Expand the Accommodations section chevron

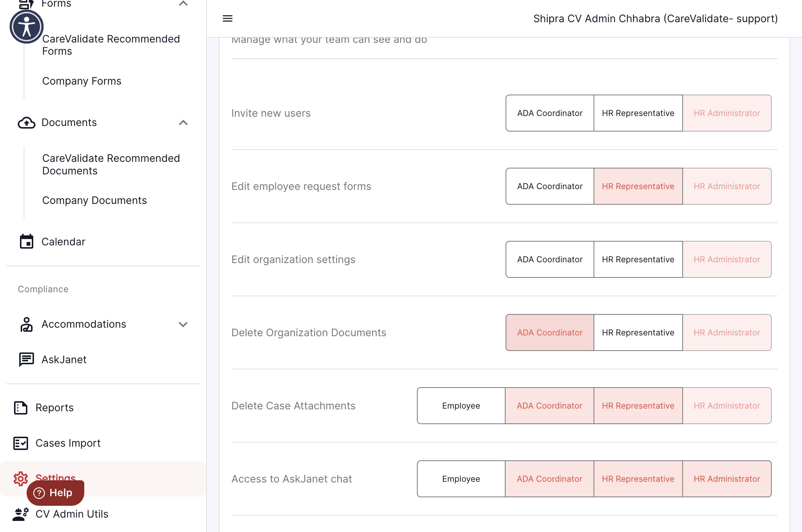183,324
